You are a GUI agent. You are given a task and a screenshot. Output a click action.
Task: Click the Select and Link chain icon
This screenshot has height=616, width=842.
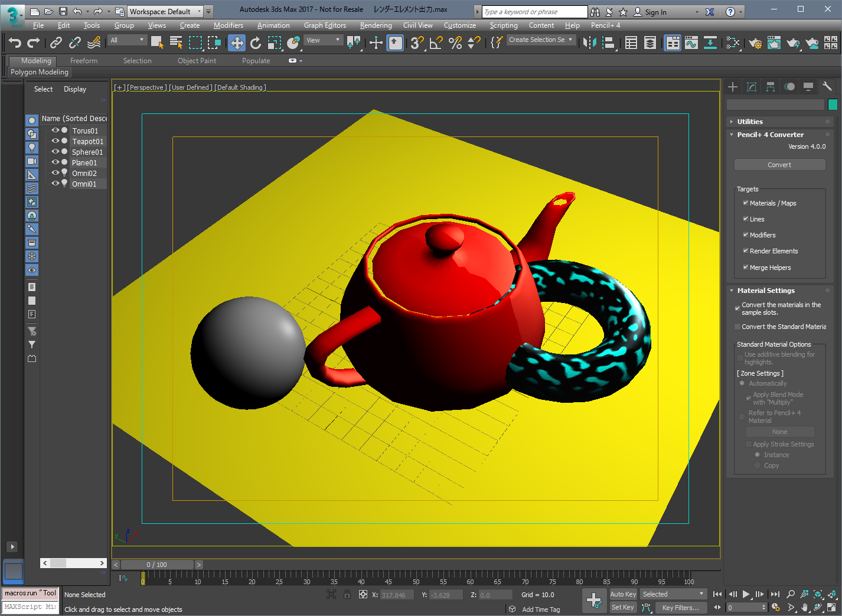(x=56, y=43)
